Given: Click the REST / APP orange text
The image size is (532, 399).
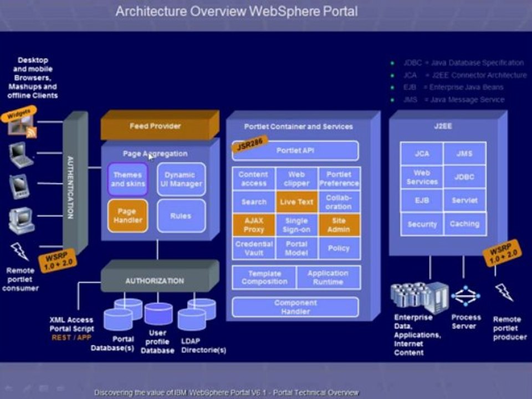Looking at the screenshot, I should point(71,337).
